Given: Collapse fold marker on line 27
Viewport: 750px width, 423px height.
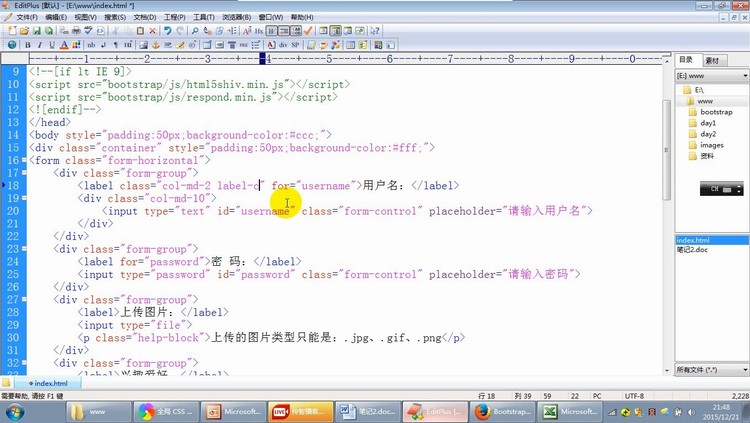Looking at the screenshot, I should coord(24,300).
